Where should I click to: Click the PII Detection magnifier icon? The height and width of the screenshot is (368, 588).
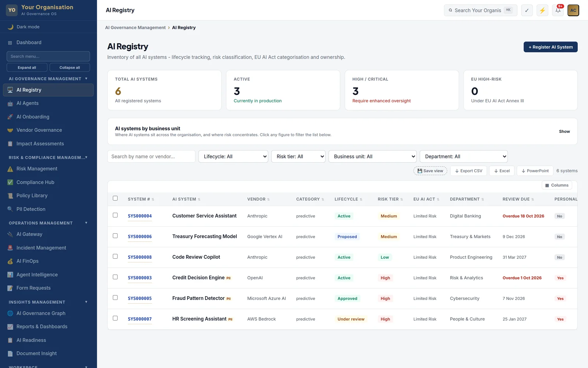[10, 209]
